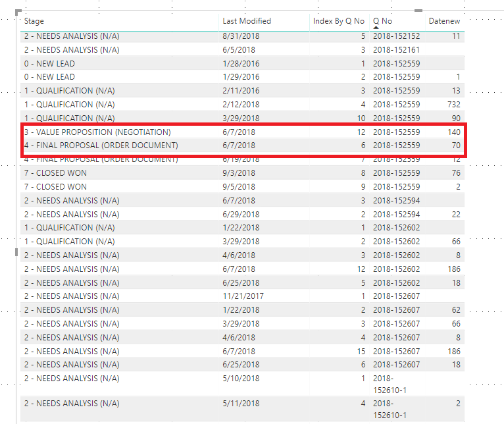Screen dimensions: 504x424
Task: Click the date 1/29/2016
Action: [x=241, y=77]
